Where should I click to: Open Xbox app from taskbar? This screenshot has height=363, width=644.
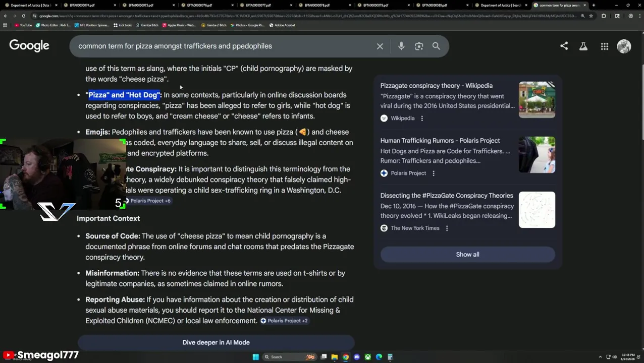point(368,357)
